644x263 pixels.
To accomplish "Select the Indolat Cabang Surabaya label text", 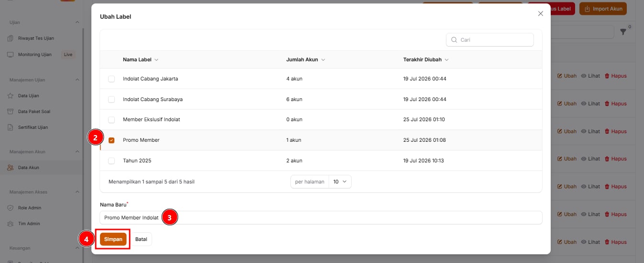I will tap(153, 99).
